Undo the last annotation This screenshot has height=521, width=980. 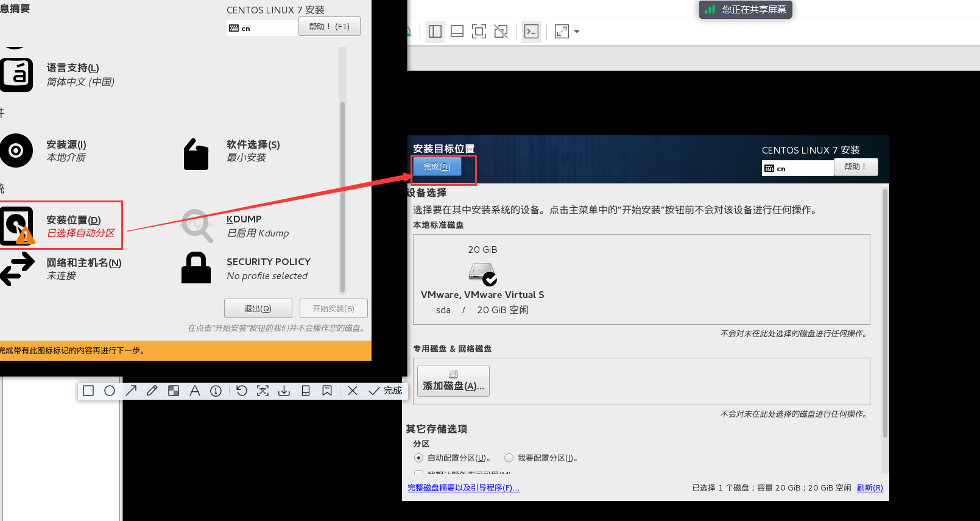click(x=242, y=391)
